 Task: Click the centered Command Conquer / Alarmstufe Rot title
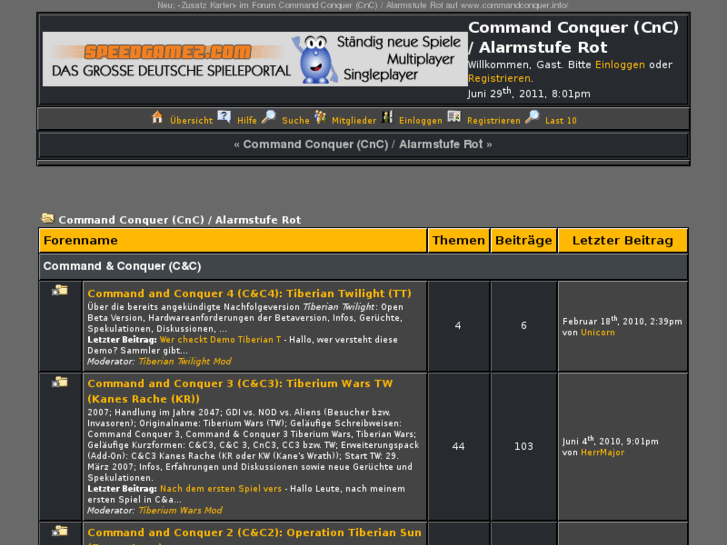363,144
